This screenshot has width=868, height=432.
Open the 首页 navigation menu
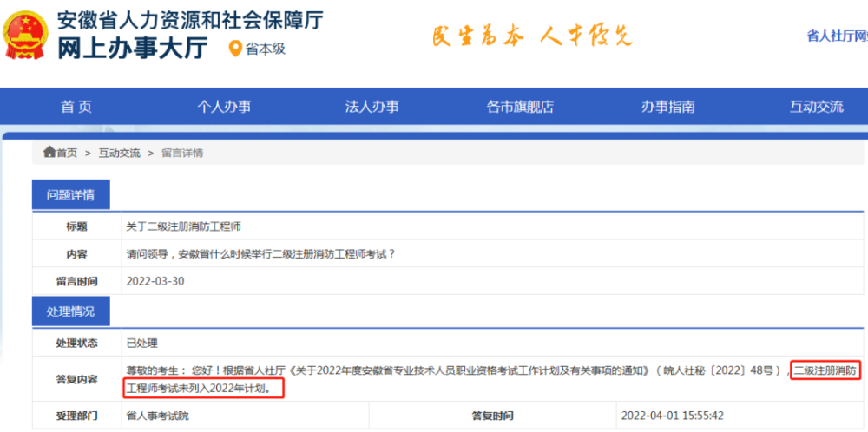(x=76, y=107)
